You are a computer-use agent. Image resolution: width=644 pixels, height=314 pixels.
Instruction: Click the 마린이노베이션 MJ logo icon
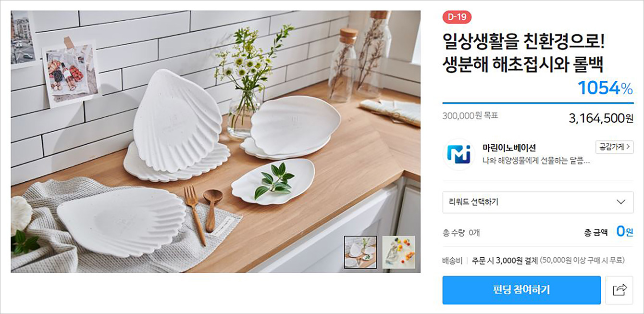pyautogui.click(x=458, y=154)
